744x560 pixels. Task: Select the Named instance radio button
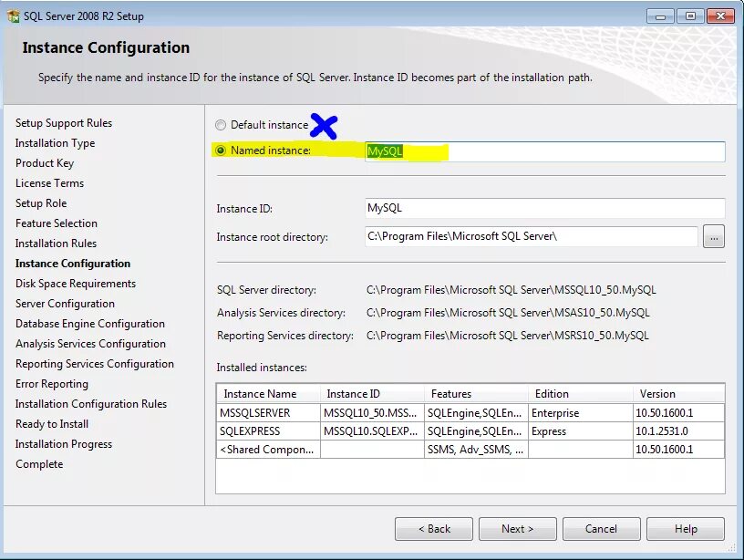point(220,150)
